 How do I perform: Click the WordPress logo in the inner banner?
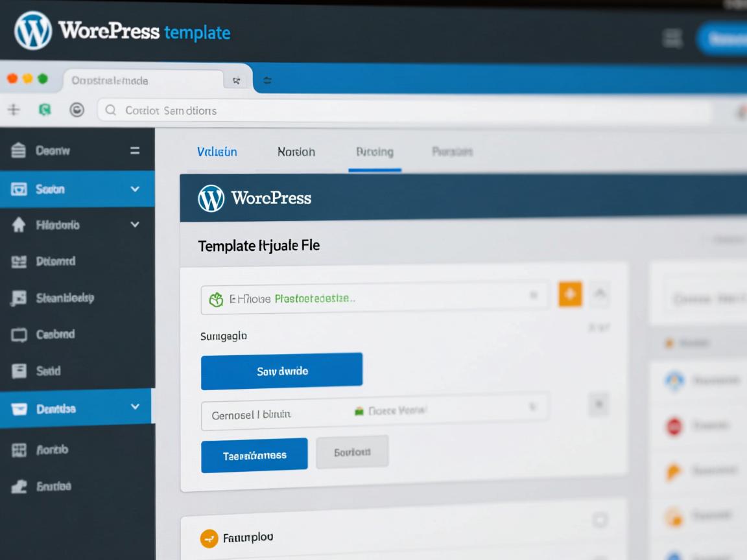(x=211, y=198)
